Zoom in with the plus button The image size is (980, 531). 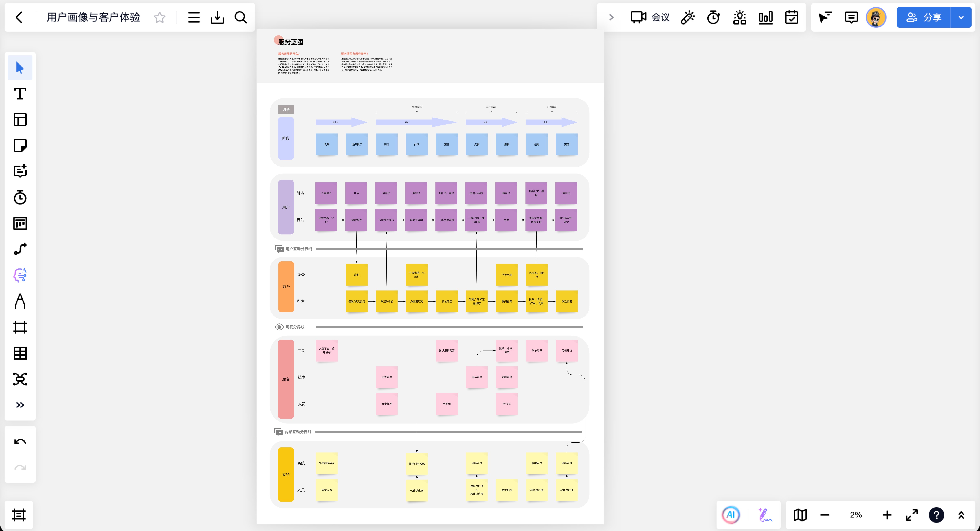(x=887, y=515)
